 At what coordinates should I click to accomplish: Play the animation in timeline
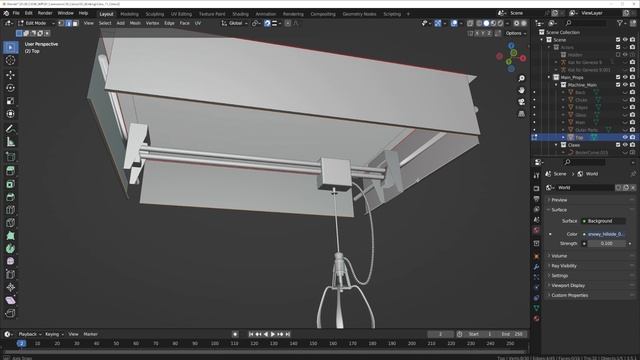point(273,334)
